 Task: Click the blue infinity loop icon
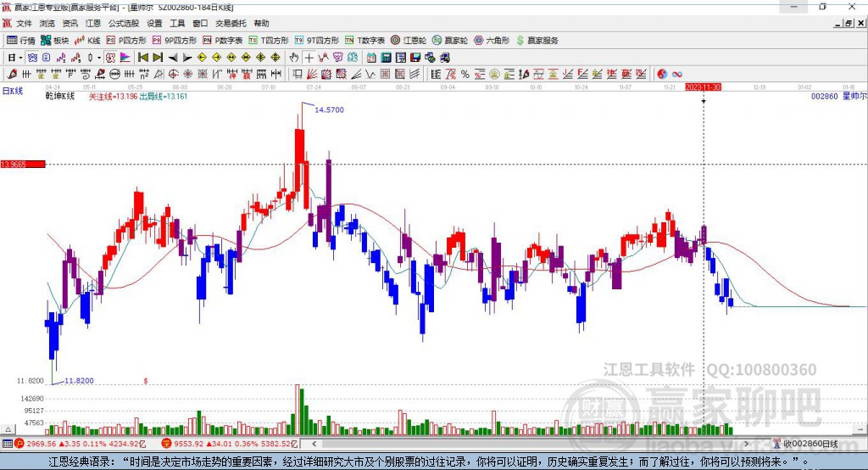pos(677,74)
